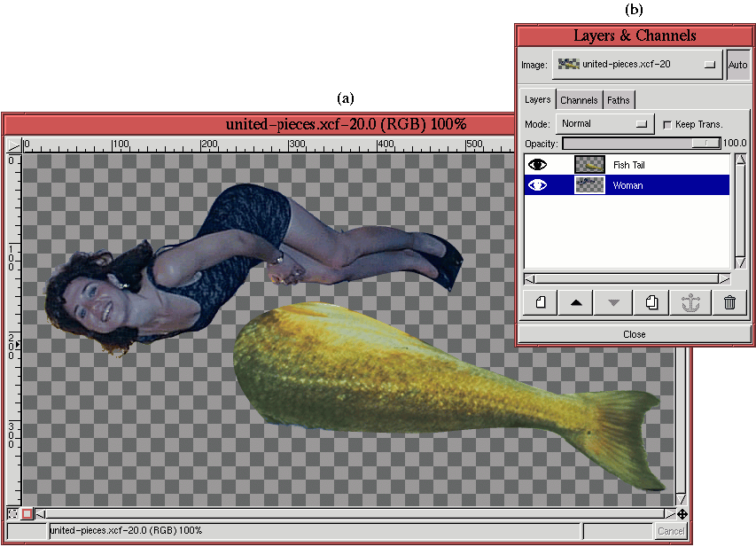Duplicate the layer using the copy icon
Screen dimensions: 756x547
coord(653,302)
